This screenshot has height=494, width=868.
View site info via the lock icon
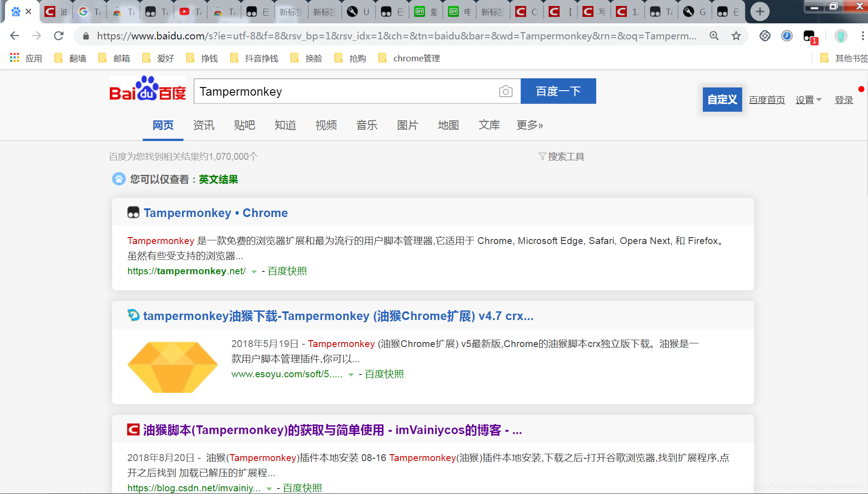click(86, 36)
